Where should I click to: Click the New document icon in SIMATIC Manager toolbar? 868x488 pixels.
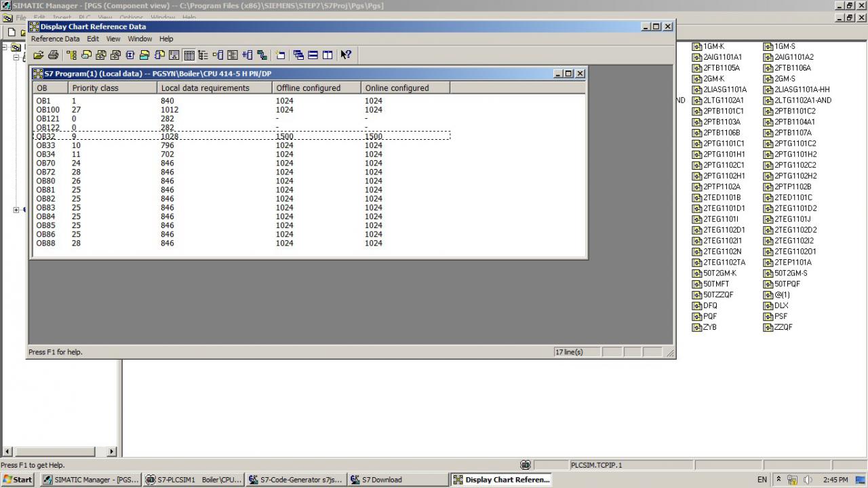click(x=12, y=33)
